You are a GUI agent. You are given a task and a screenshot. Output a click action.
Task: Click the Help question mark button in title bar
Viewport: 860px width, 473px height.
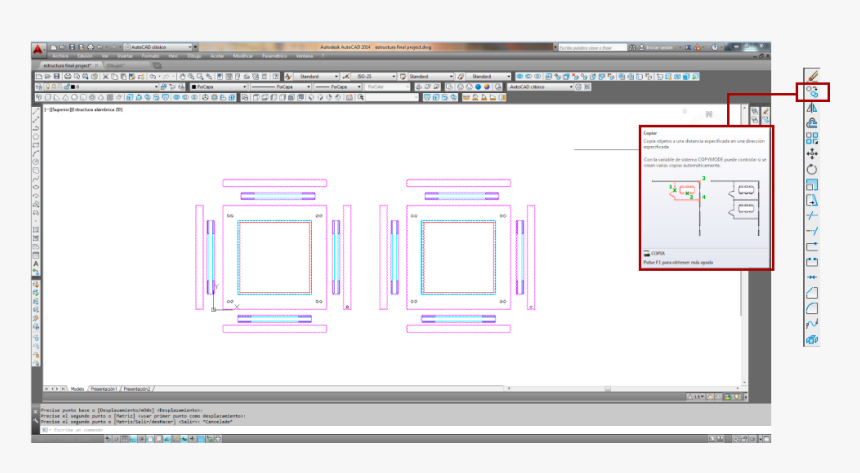(715, 48)
